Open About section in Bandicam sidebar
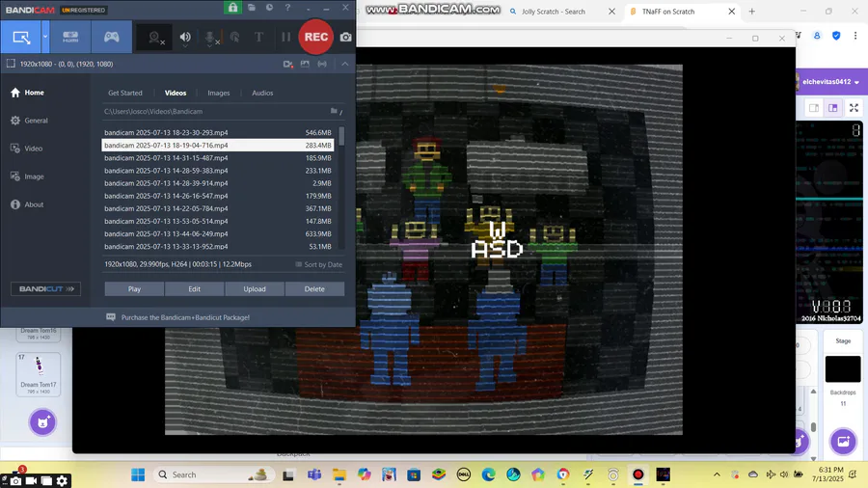Viewport: 868px width, 488px height. [x=27, y=204]
